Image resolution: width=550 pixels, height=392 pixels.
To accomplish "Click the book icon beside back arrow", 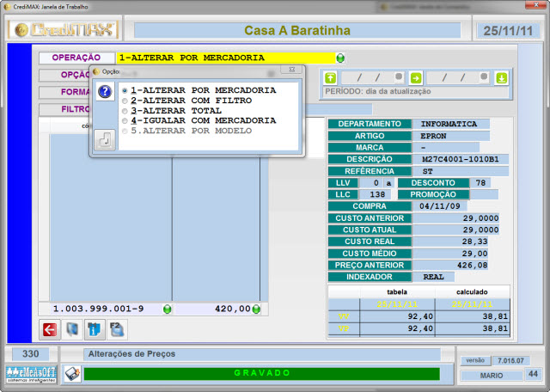I will pyautogui.click(x=72, y=328).
